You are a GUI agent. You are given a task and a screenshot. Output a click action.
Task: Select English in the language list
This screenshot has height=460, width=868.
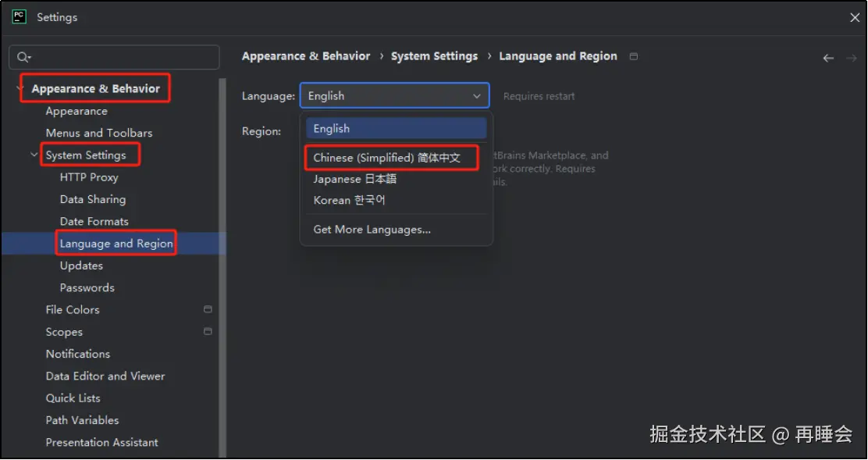[397, 128]
